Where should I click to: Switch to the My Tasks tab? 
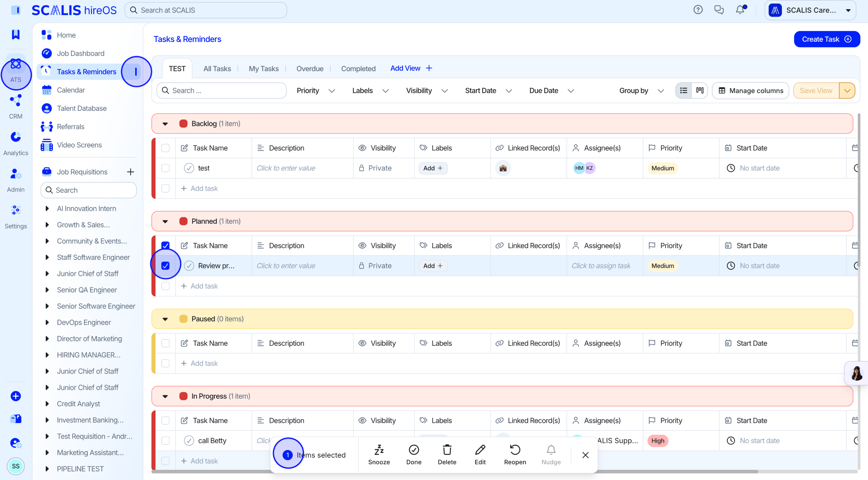pyautogui.click(x=264, y=68)
